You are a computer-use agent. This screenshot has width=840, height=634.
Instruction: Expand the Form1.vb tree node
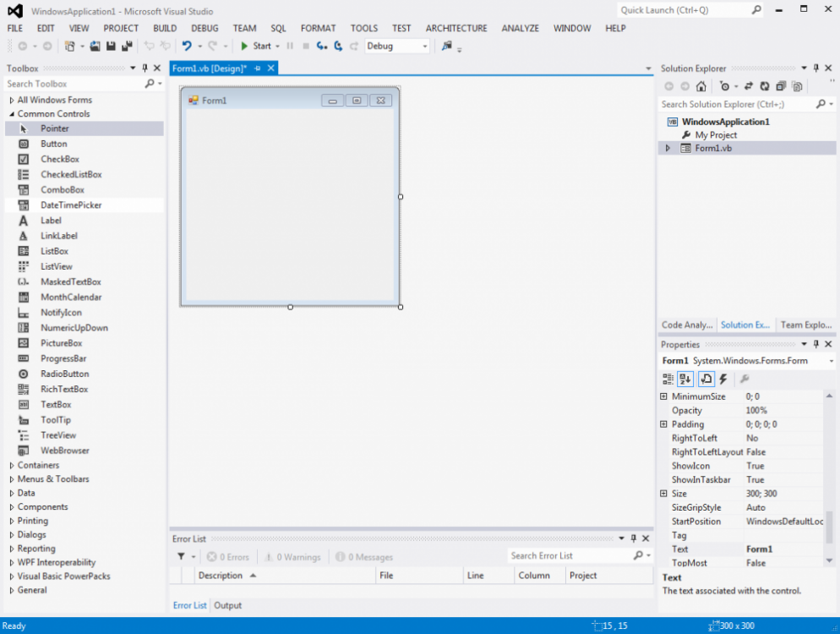point(668,148)
